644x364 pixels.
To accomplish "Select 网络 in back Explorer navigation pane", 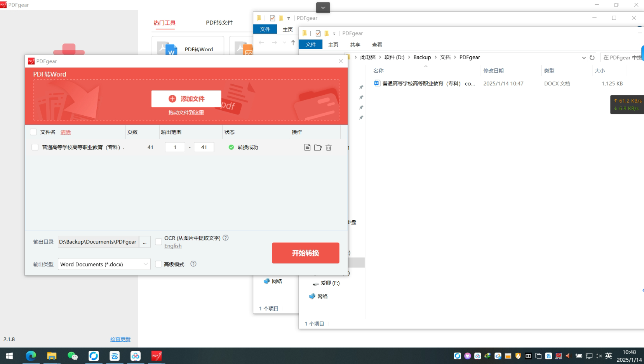I will tap(273, 281).
